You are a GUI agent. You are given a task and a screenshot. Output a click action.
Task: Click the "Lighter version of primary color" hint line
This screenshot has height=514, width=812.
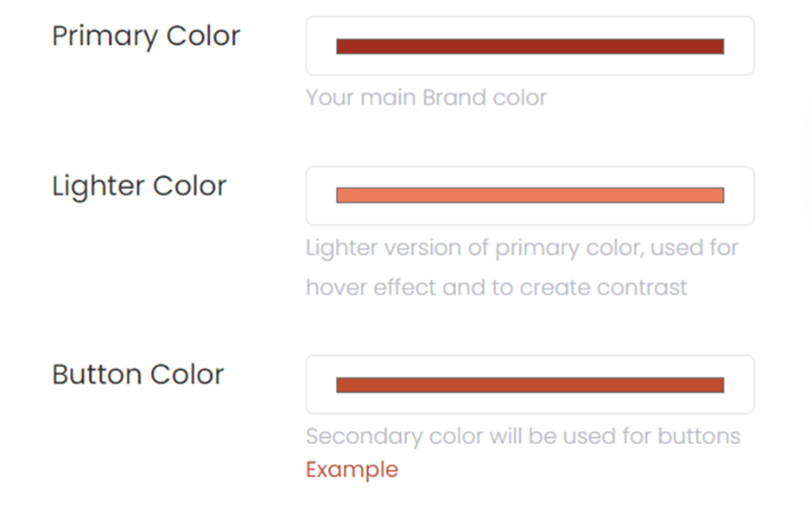click(522, 248)
